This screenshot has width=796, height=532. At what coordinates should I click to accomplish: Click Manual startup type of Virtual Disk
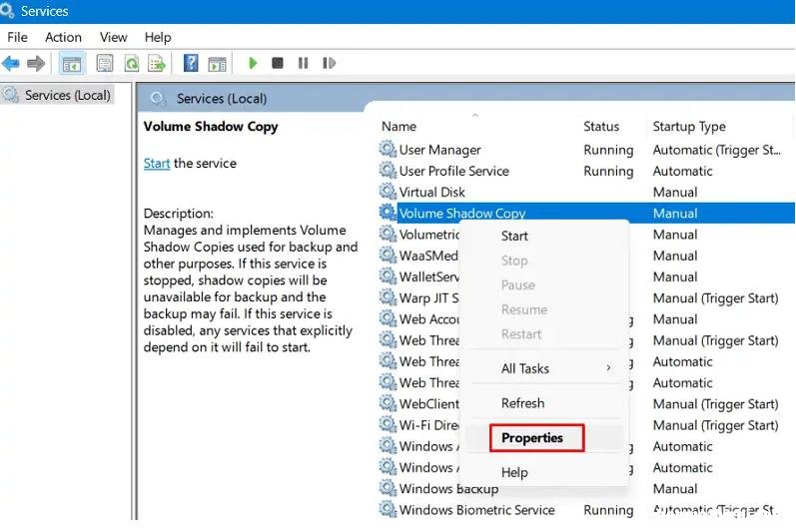coord(675,193)
